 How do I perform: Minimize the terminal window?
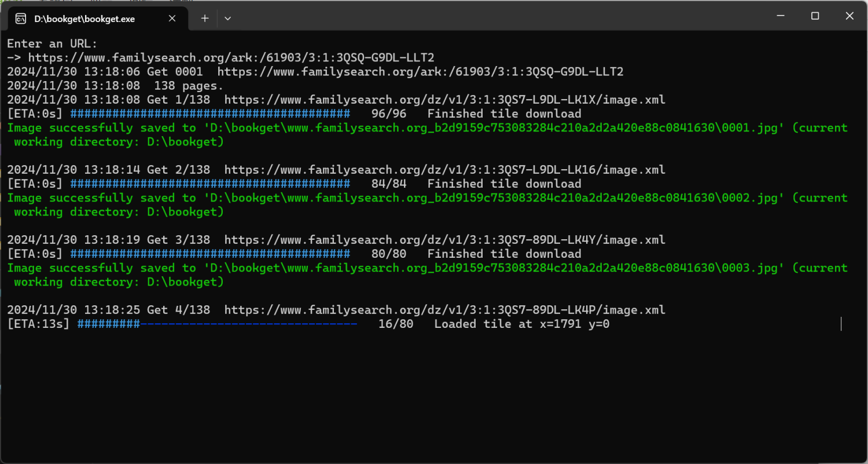tap(781, 16)
